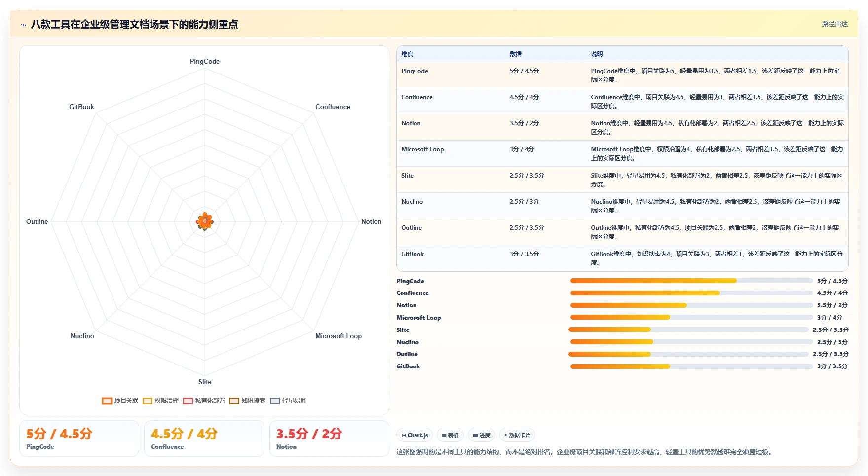Toggle the 知识搜索 legend series
Screen dimensions: 868x476
click(247, 401)
